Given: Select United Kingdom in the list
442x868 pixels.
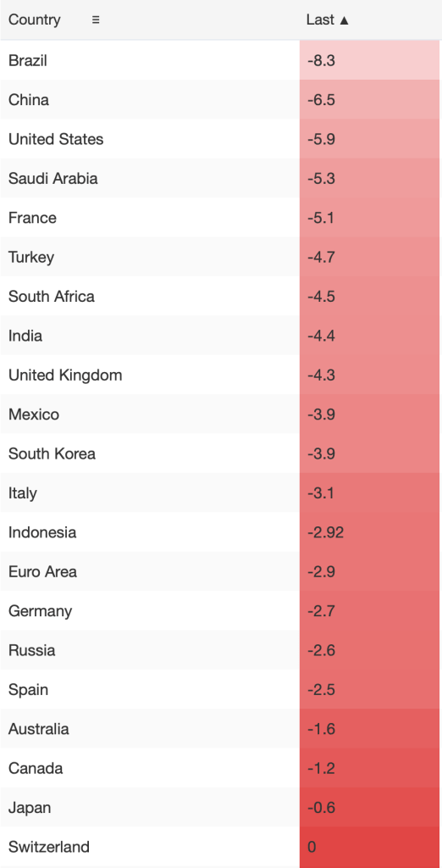Looking at the screenshot, I should (x=65, y=376).
